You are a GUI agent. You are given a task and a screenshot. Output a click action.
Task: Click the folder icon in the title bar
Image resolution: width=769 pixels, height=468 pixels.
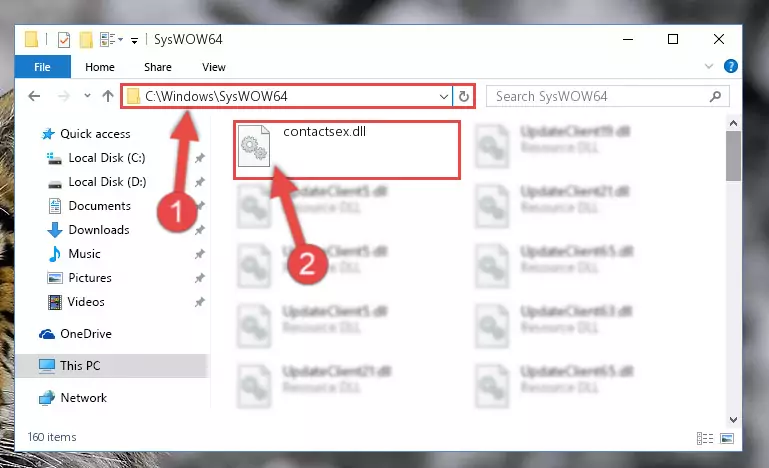(31, 39)
